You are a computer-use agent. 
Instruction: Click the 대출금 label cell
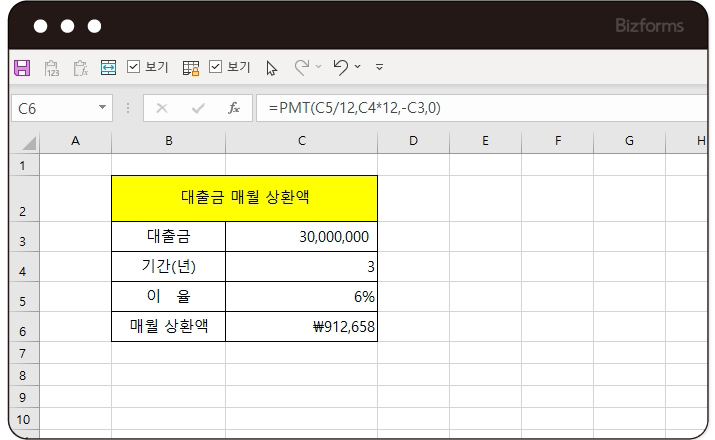pyautogui.click(x=169, y=237)
